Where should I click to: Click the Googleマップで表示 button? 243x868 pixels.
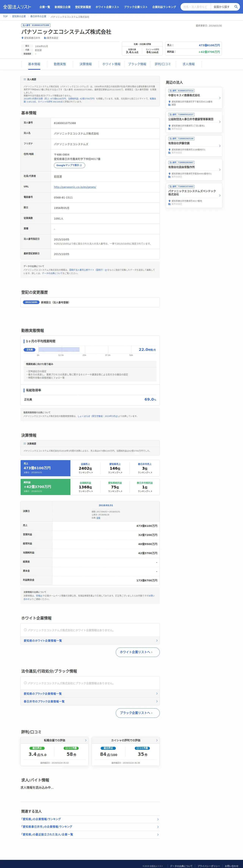(x=69, y=165)
